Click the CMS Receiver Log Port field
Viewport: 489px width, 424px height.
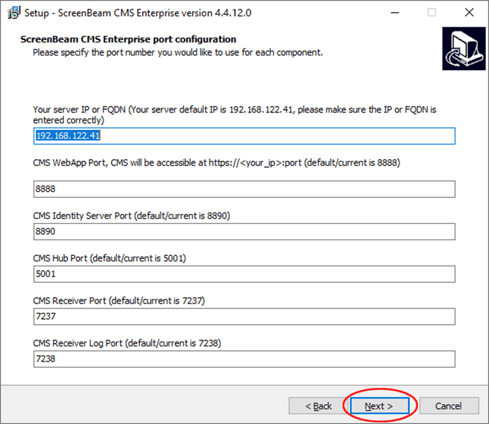click(244, 359)
